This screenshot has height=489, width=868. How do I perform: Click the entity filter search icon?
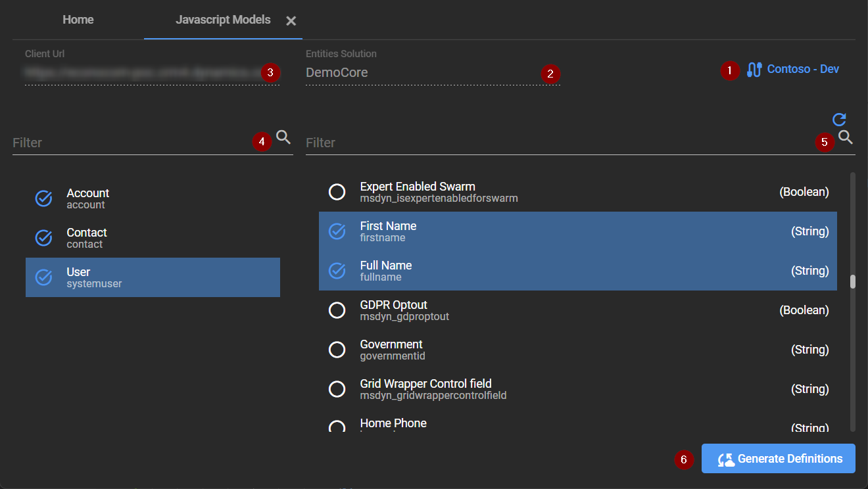click(283, 137)
